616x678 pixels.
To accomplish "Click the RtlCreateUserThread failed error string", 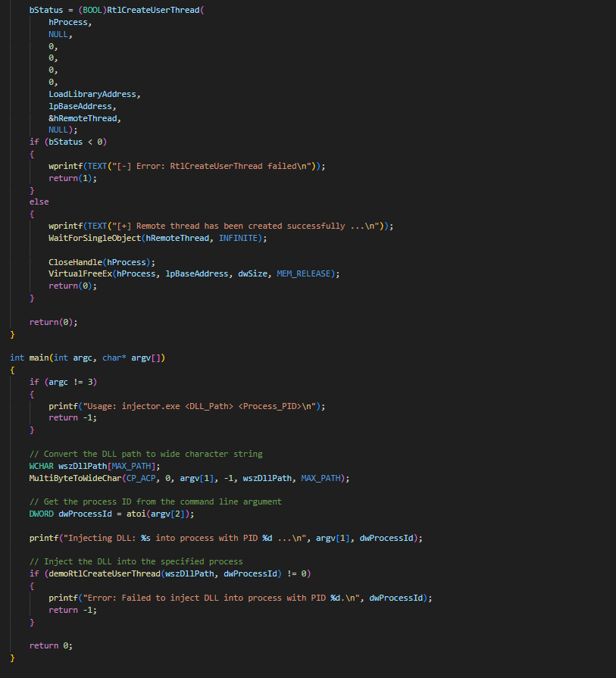I will coord(211,166).
